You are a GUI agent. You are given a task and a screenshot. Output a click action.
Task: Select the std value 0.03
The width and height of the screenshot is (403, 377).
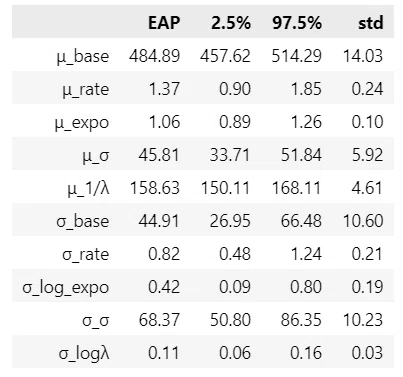click(x=367, y=353)
